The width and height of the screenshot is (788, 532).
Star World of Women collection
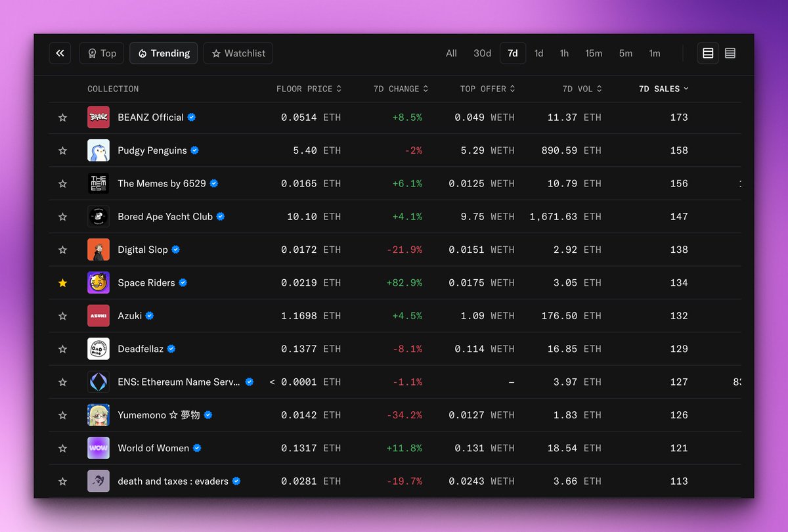[62, 448]
